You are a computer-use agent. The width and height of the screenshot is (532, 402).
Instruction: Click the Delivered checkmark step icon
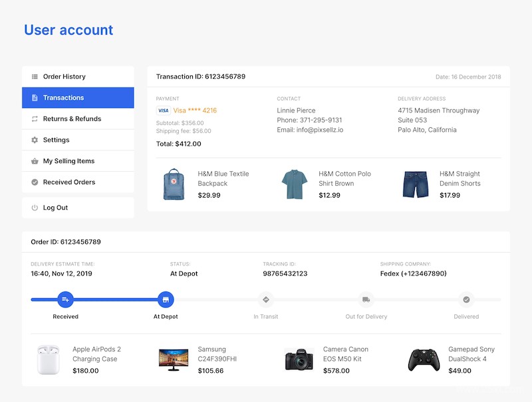click(x=466, y=300)
